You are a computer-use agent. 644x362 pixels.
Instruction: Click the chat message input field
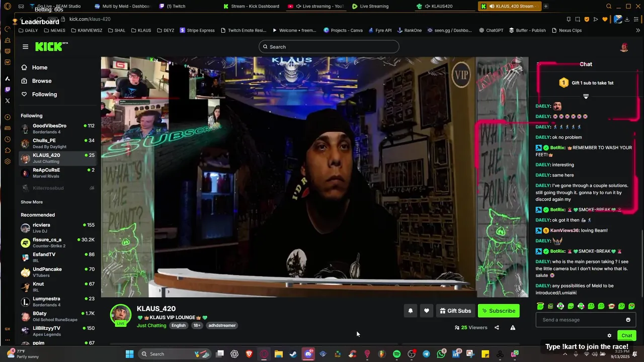[581, 320]
